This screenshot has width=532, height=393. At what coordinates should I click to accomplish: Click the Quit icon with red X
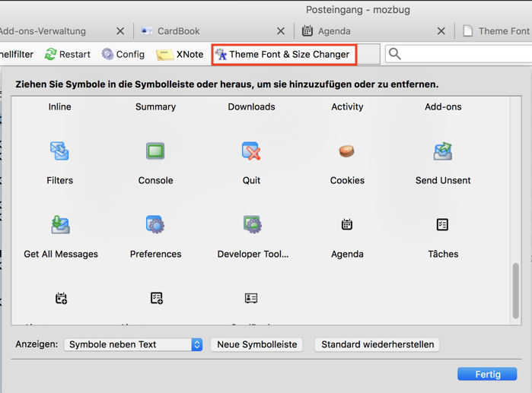point(251,151)
